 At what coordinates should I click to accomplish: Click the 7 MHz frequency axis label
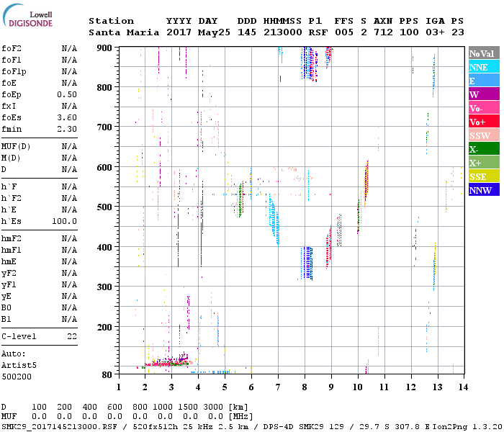tap(278, 387)
